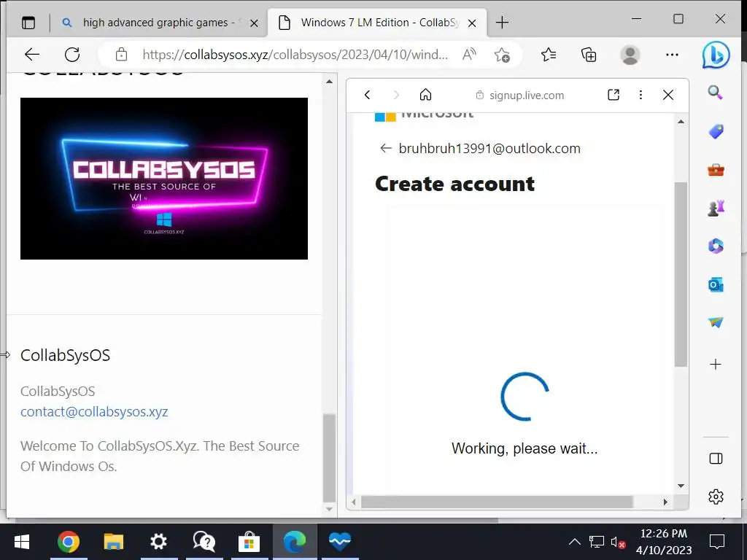This screenshot has width=747, height=560.
Task: Open Microsoft Store from taskbar
Action: click(249, 542)
